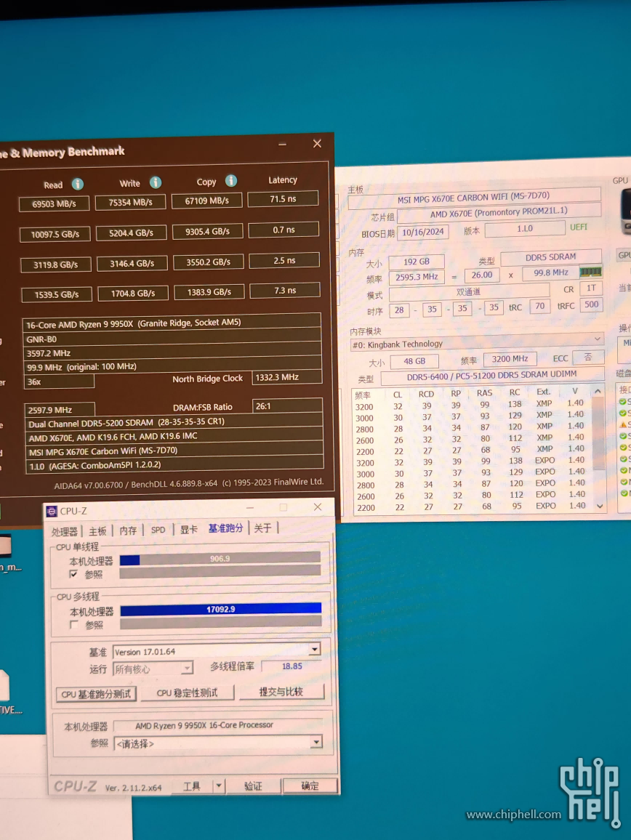Click the CPU-Z title bar app icon
This screenshot has width=631, height=840.
52,511
